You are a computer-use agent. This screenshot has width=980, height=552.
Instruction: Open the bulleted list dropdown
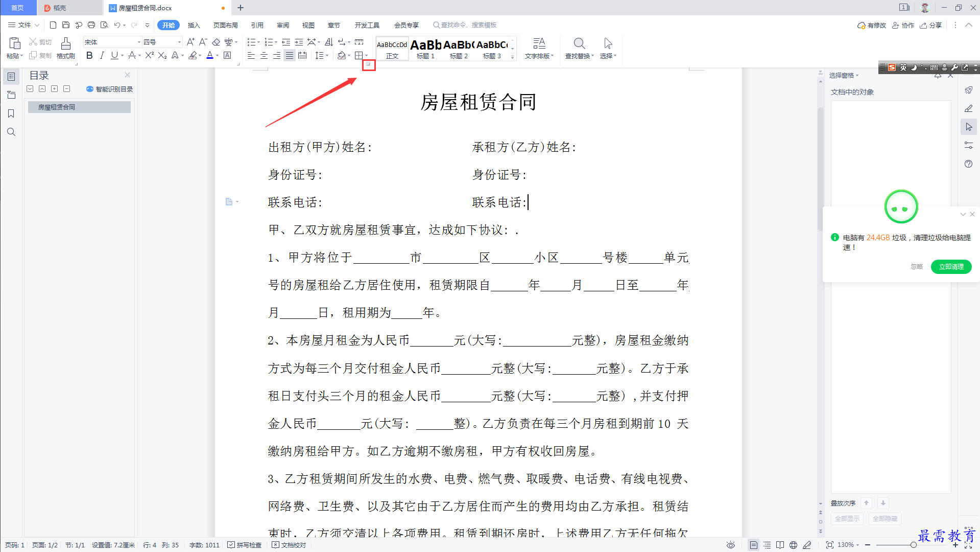(259, 42)
